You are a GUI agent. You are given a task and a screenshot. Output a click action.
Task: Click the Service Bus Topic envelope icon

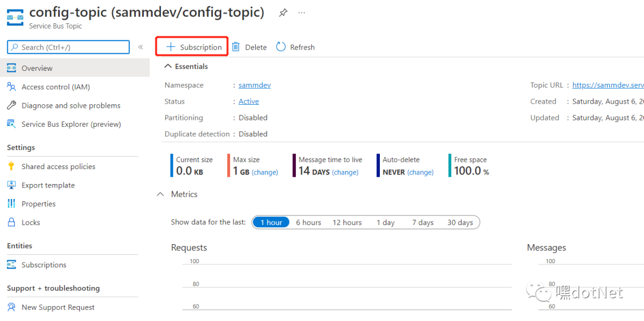pyautogui.click(x=16, y=17)
